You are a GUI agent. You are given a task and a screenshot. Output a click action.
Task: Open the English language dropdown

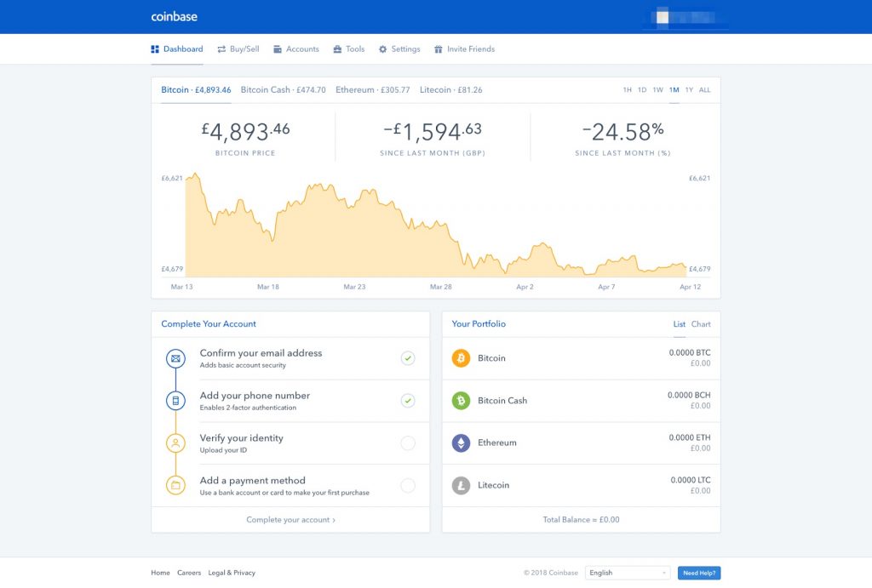pyautogui.click(x=628, y=573)
